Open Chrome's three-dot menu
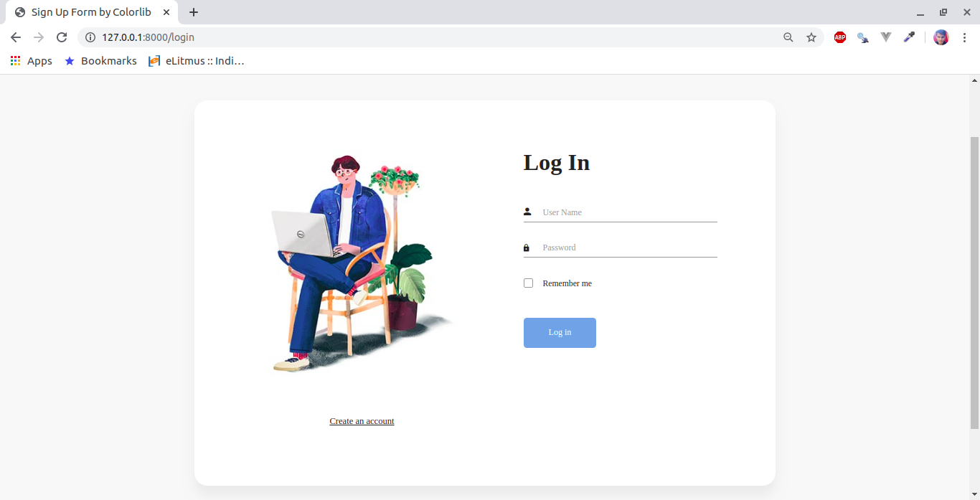The height and width of the screenshot is (500, 980). tap(964, 37)
